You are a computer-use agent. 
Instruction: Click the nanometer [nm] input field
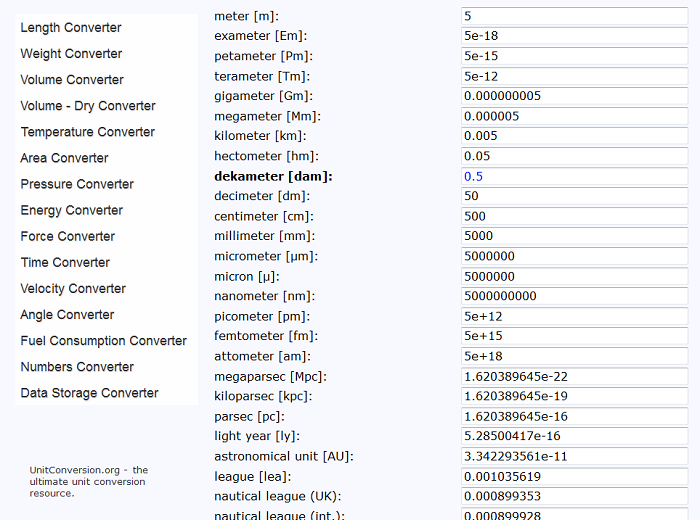(x=575, y=296)
